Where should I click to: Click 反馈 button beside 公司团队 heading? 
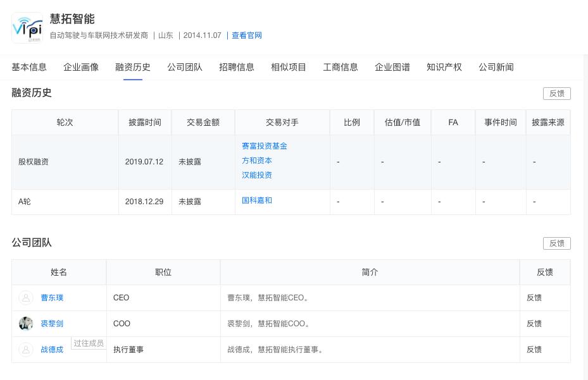click(x=557, y=243)
